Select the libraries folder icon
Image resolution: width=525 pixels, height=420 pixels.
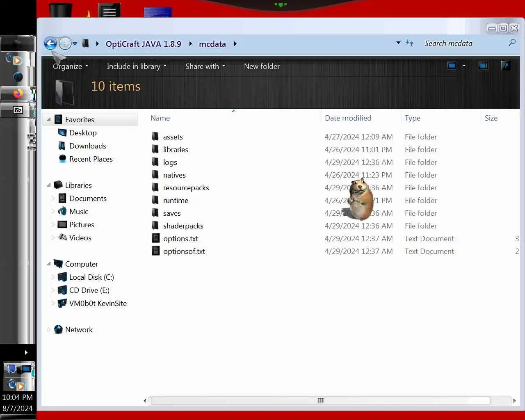pos(155,149)
